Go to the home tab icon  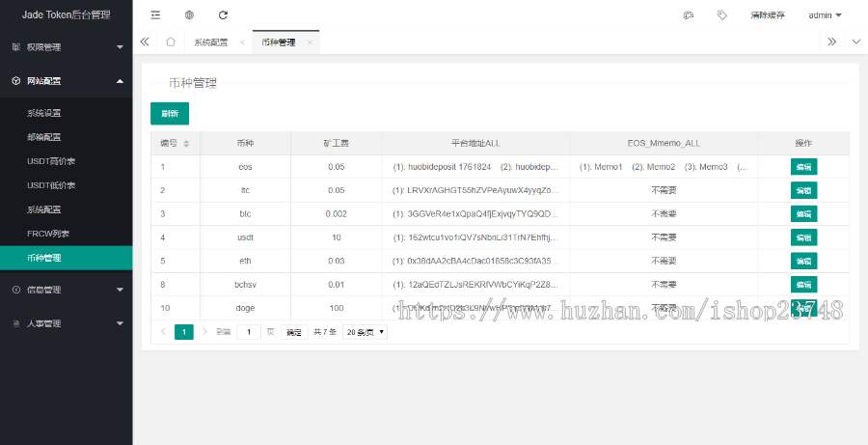click(171, 42)
